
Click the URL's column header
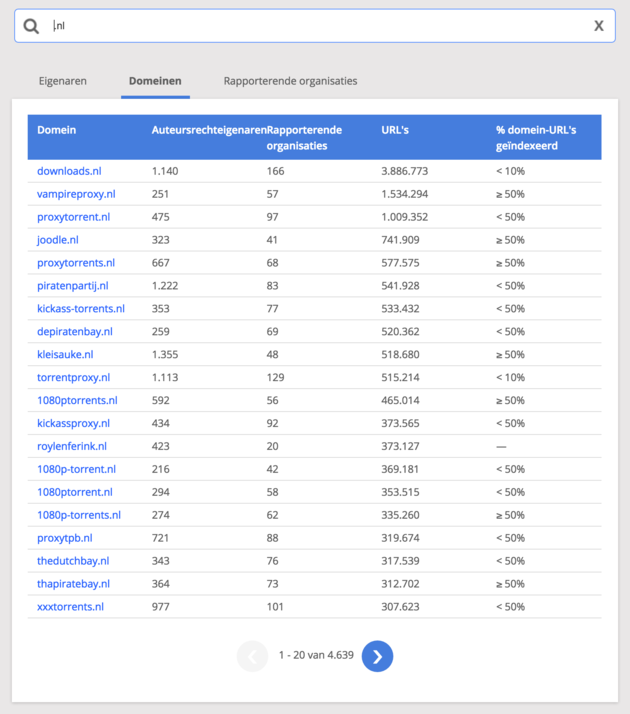tap(395, 130)
